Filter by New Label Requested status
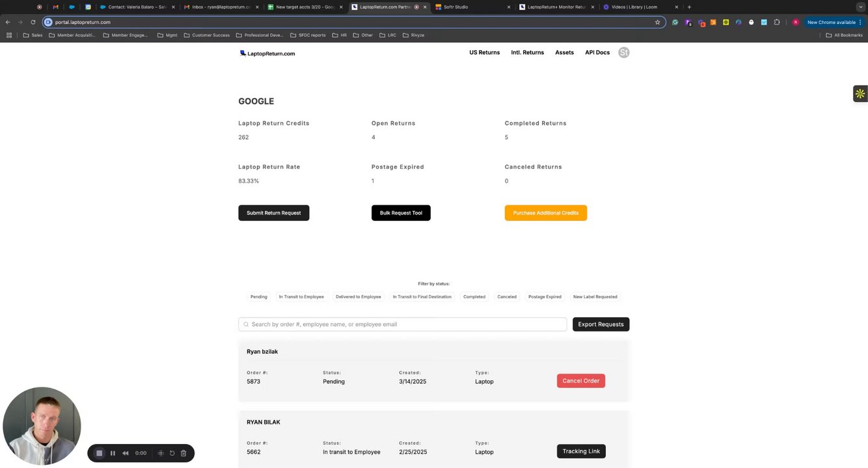This screenshot has width=868, height=468. coord(595,297)
